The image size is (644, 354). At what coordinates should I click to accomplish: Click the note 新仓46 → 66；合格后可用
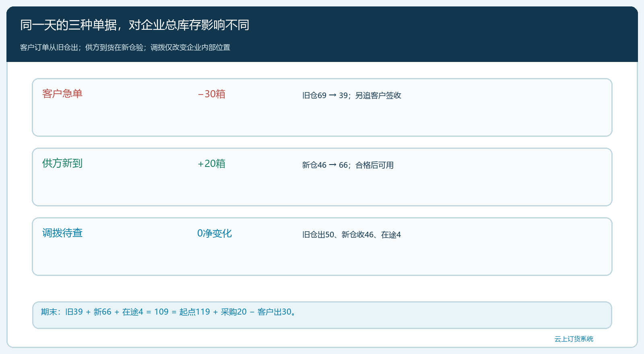point(348,165)
